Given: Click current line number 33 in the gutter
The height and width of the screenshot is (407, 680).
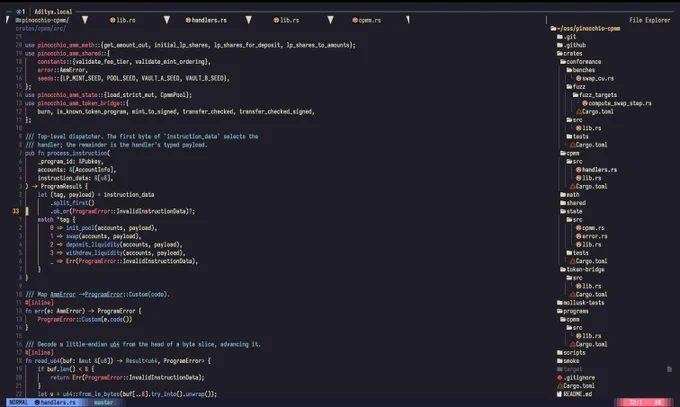Looking at the screenshot, I should click(16, 211).
